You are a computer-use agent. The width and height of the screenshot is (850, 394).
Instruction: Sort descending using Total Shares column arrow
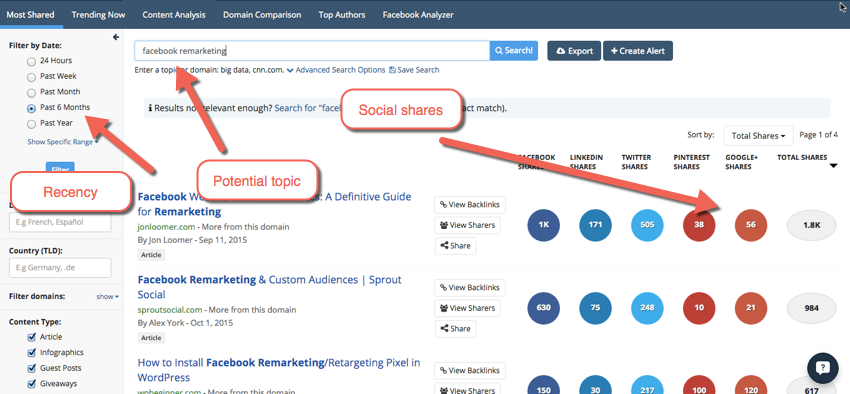pos(833,166)
